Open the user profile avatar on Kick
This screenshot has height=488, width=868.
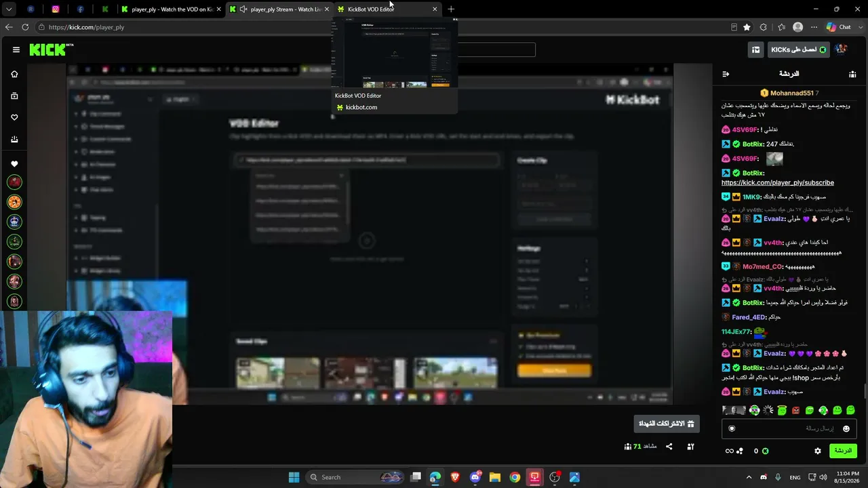pyautogui.click(x=841, y=49)
